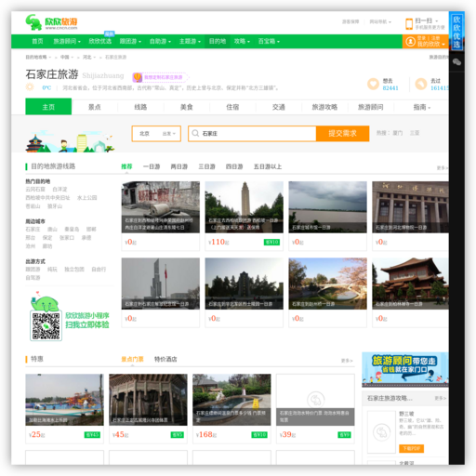The height and width of the screenshot is (476, 476).
Task: Click the 欣欣旅游 elephant logo
Action: tap(51, 22)
